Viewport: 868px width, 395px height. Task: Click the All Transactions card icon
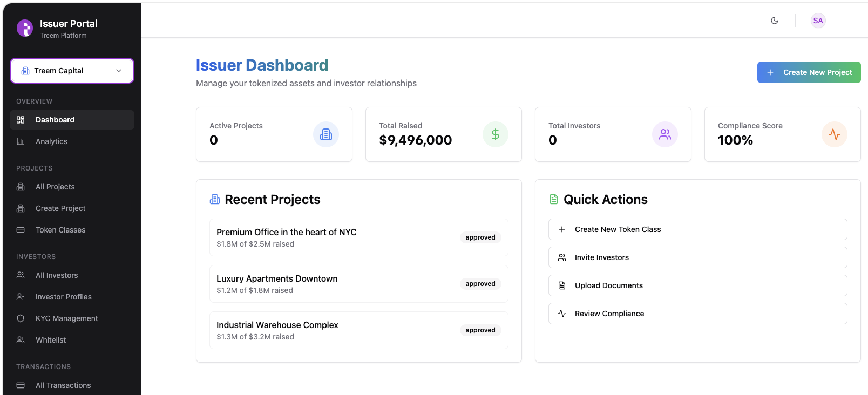point(21,385)
